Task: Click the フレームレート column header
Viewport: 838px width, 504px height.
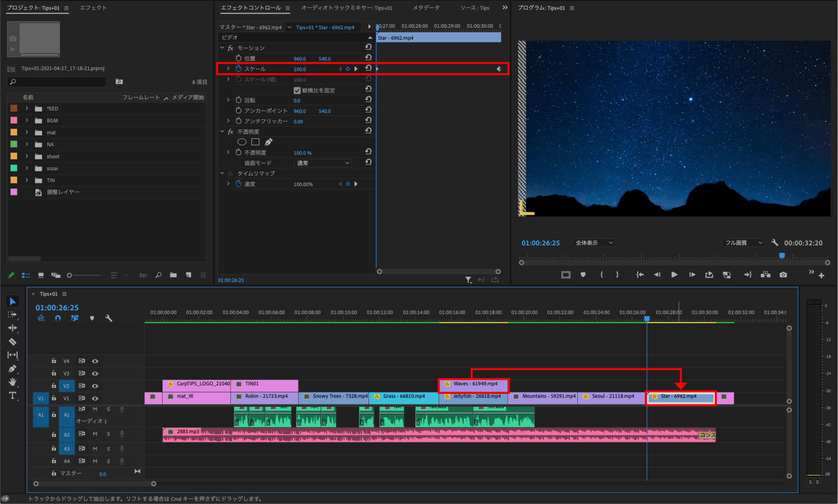Action: pyautogui.click(x=141, y=97)
